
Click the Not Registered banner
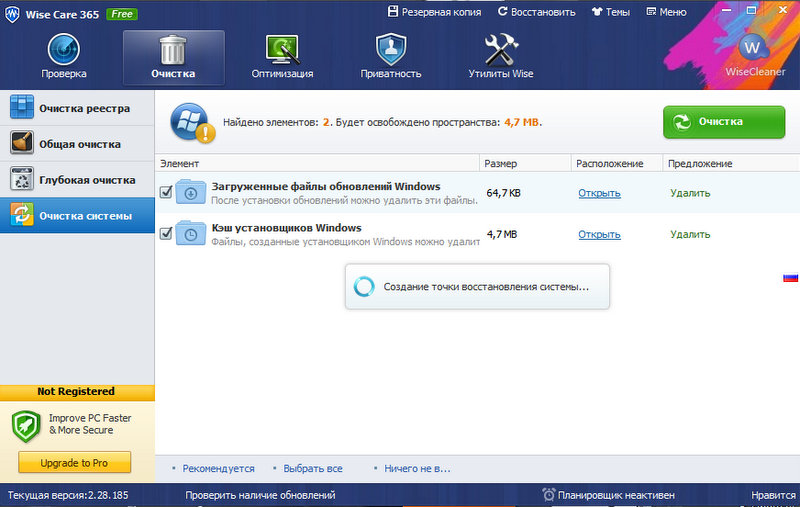[77, 392]
